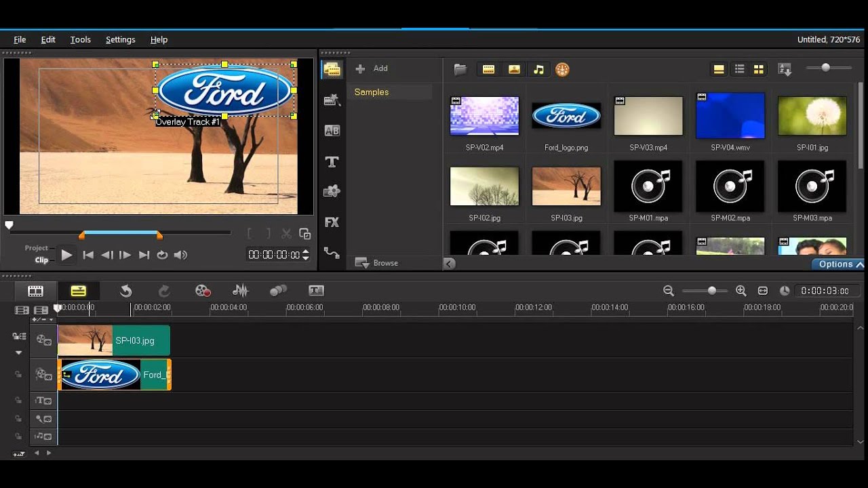The width and height of the screenshot is (868, 488).
Task: Select Clip playback mode
Action: click(41, 260)
